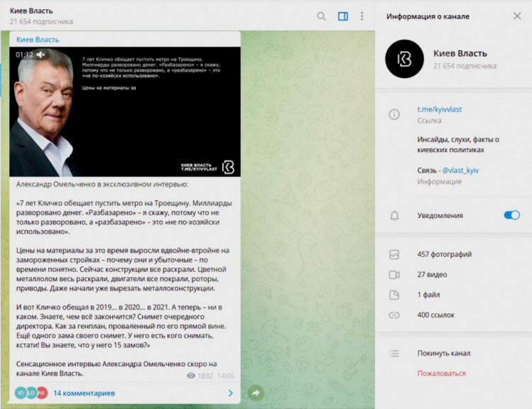The image size is (532, 409).
Task: Click the info circle icon beside link
Action: 394,114
